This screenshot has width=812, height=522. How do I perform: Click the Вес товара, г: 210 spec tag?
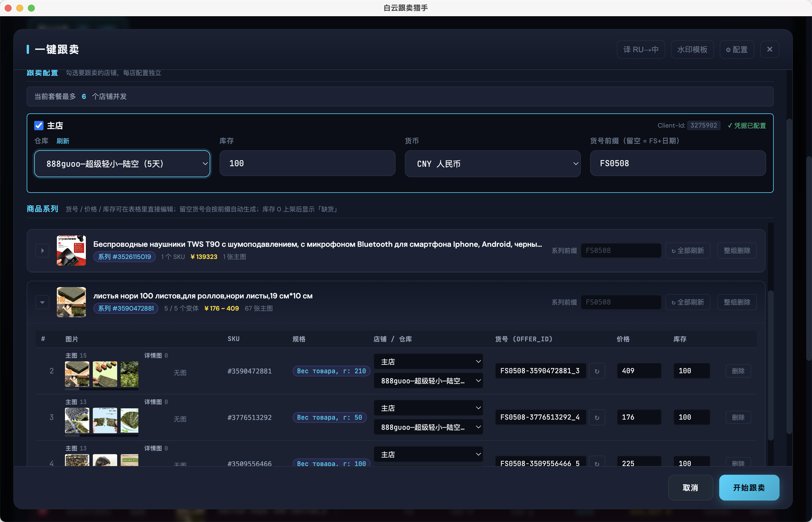tap(331, 371)
